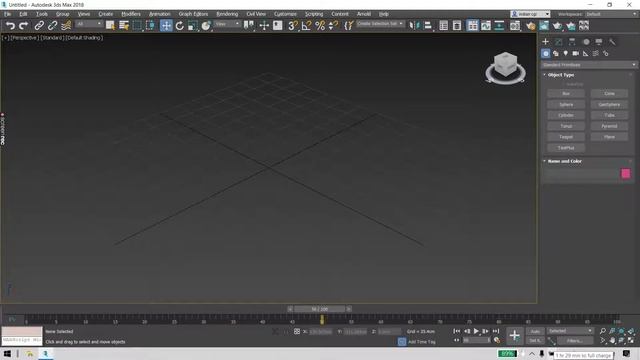Open the Animation menu

point(160,14)
